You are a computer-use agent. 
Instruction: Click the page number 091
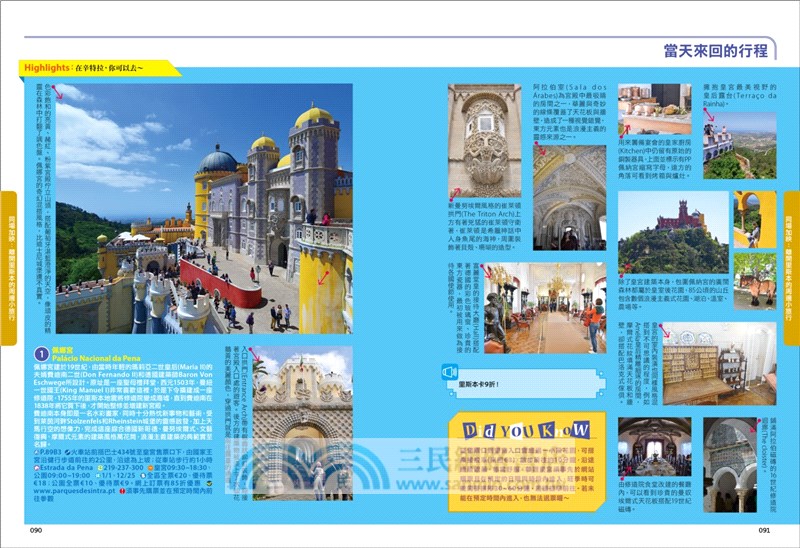[764, 531]
